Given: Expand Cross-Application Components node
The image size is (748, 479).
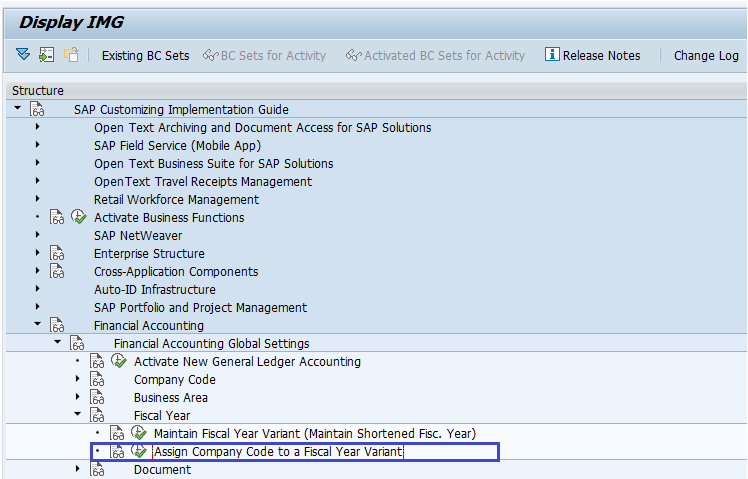Looking at the screenshot, I should pos(37,271).
